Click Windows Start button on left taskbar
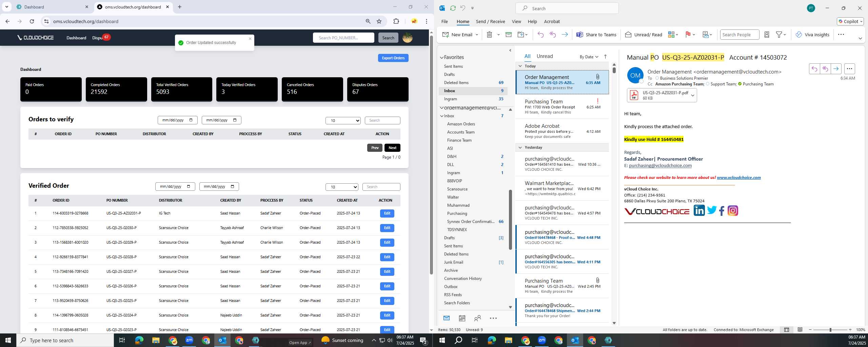 (8, 340)
